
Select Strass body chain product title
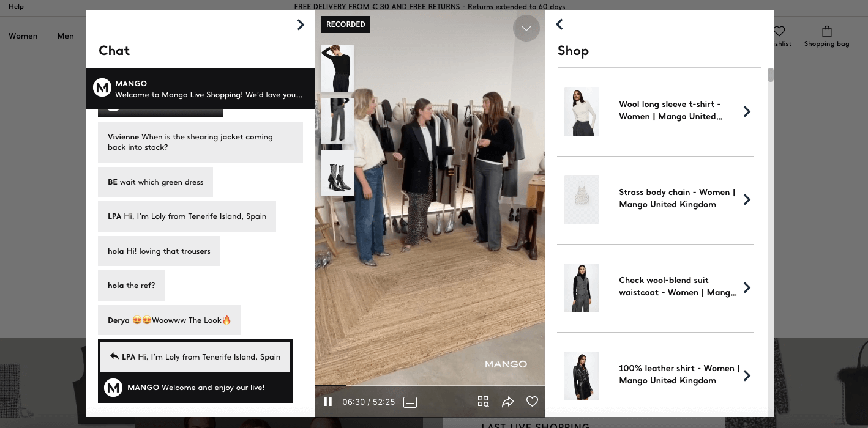(x=677, y=198)
